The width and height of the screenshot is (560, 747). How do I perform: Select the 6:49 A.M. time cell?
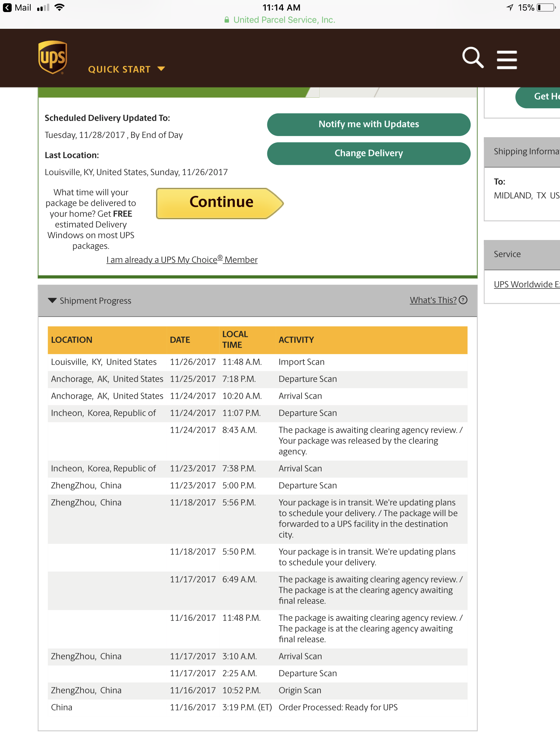(240, 580)
